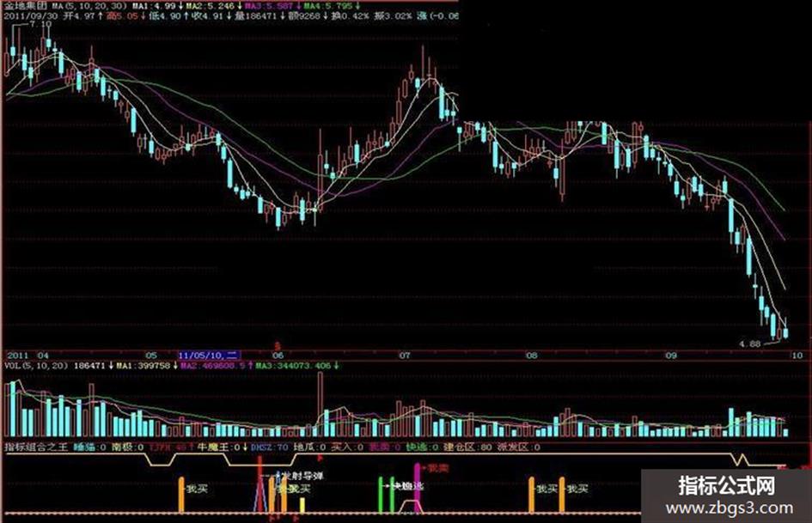Click the 派发区:0 indicator value

pyautogui.click(x=518, y=447)
